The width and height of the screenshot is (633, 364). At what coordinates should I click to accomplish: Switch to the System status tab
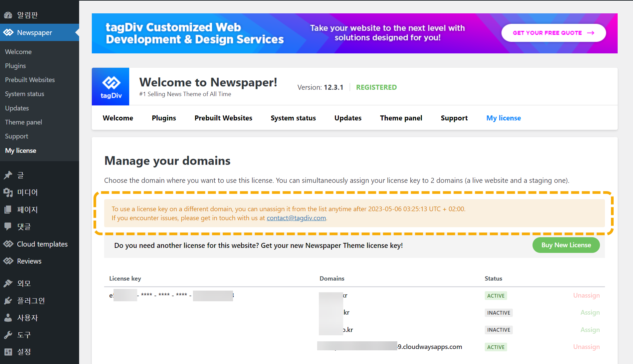293,118
